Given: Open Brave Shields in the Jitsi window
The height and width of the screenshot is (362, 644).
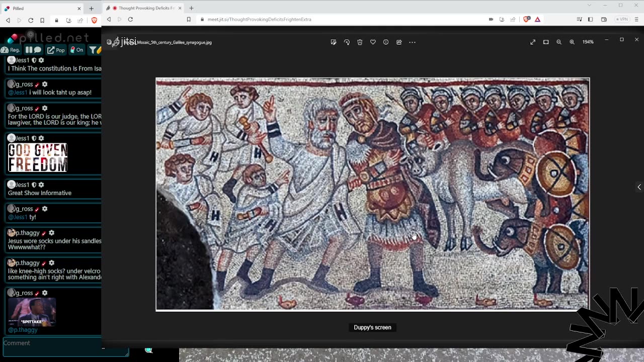Looking at the screenshot, I should pos(527,20).
